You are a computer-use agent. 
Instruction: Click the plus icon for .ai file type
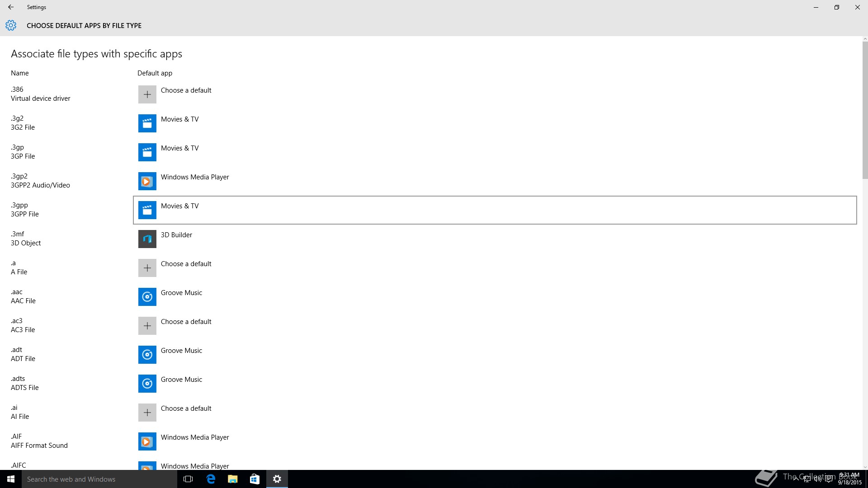pos(147,413)
